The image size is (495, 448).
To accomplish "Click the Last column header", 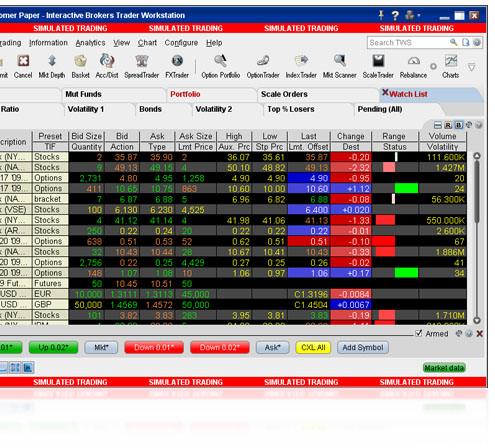I will click(309, 136).
